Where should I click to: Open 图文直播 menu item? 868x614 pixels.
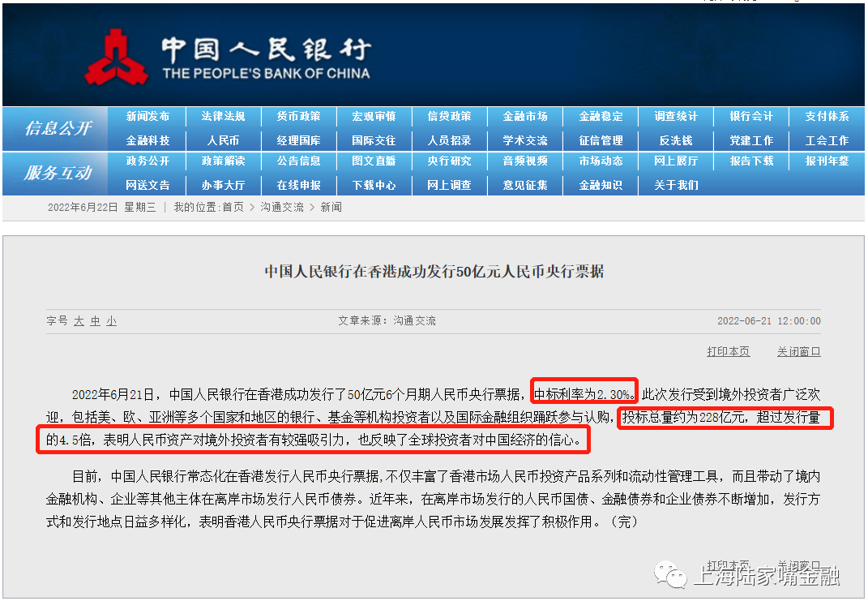(x=374, y=161)
